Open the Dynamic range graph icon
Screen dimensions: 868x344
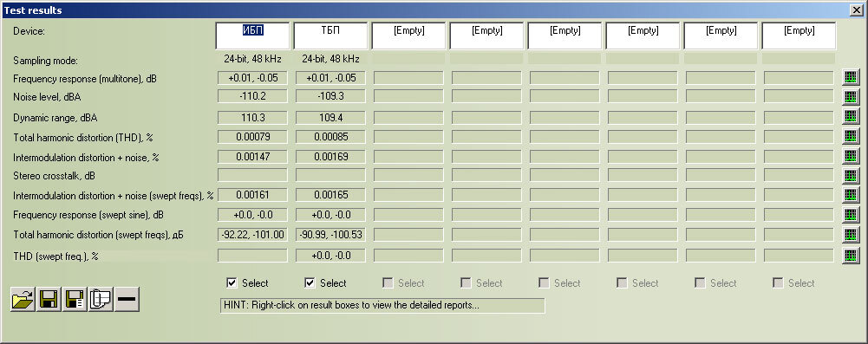pyautogui.click(x=851, y=117)
